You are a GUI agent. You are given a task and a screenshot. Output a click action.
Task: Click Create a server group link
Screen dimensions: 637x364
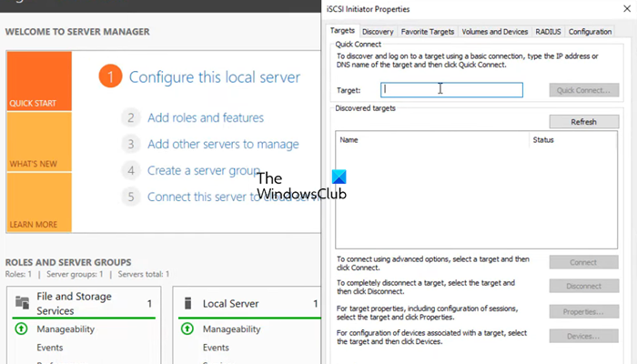(x=203, y=171)
